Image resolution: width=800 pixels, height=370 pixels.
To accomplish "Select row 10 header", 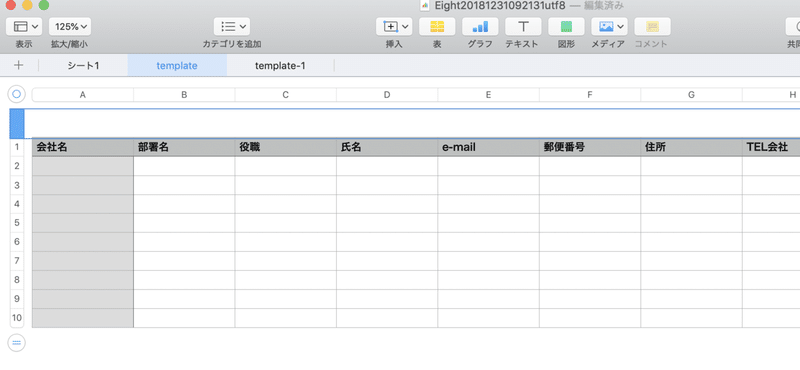I will 17,318.
